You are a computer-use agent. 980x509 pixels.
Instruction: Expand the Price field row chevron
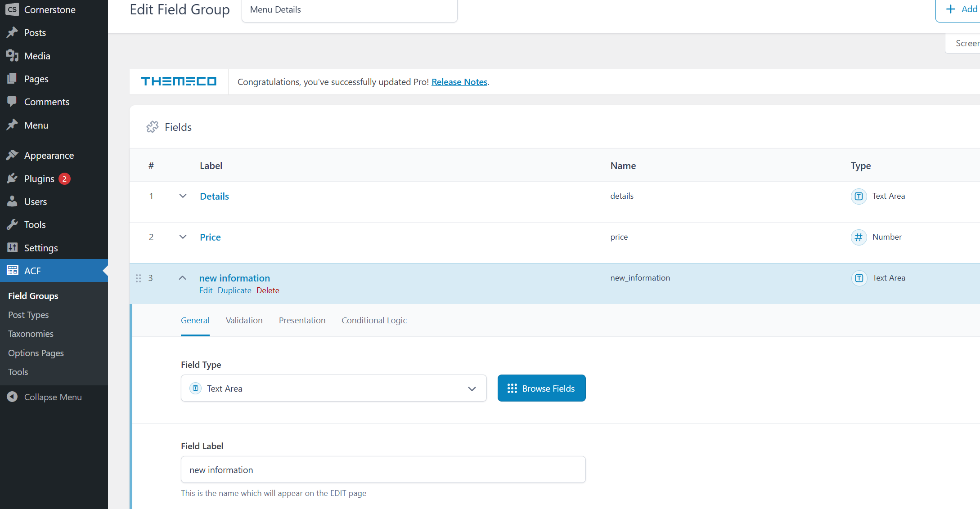pyautogui.click(x=183, y=237)
